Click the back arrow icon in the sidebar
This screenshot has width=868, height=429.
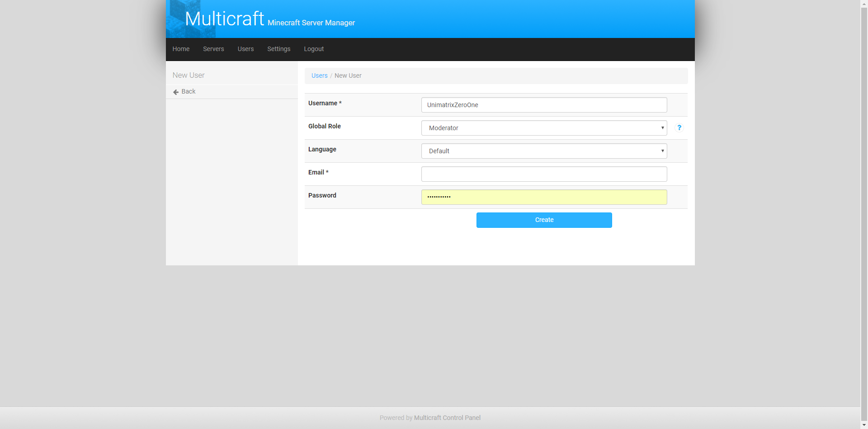pos(176,92)
